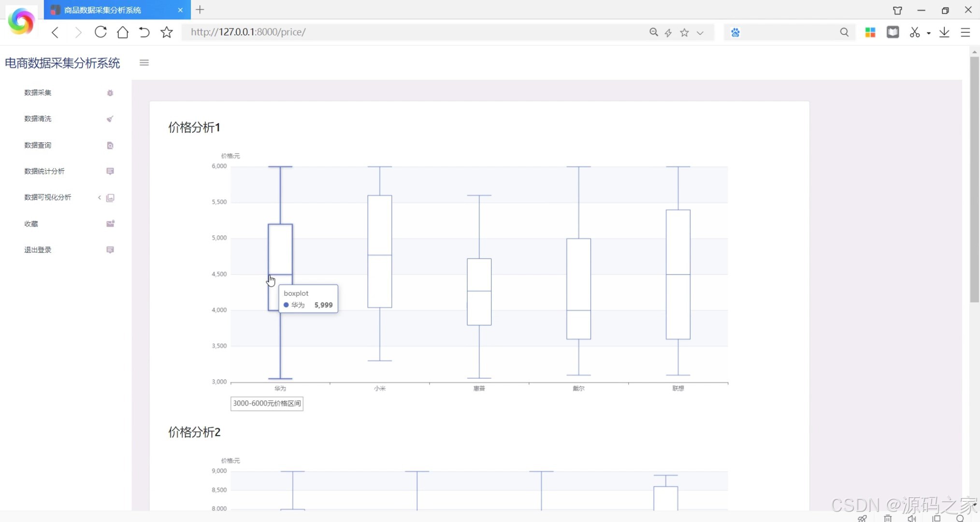Open dropdown arrow next to scissors tool

point(929,33)
